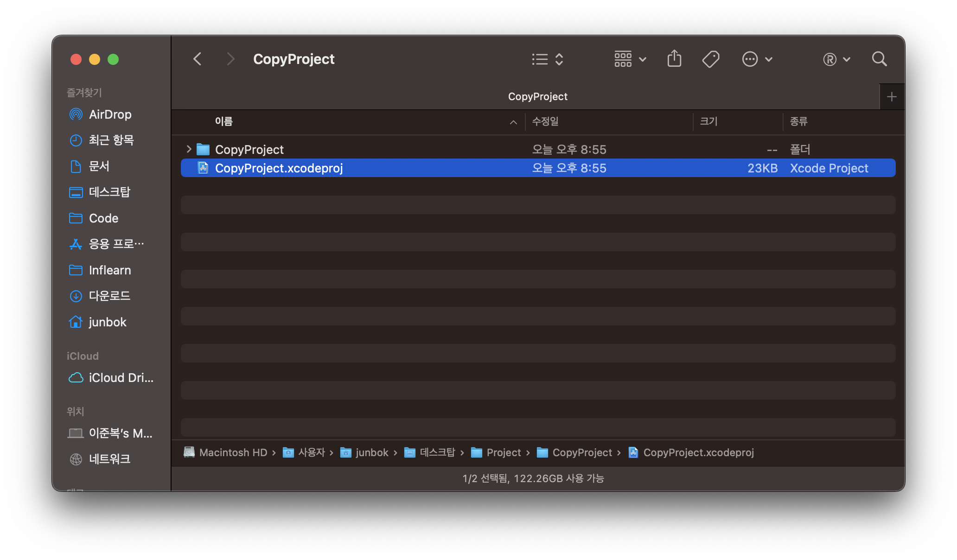
Task: Open AirDrop in the sidebar
Action: [x=110, y=114]
